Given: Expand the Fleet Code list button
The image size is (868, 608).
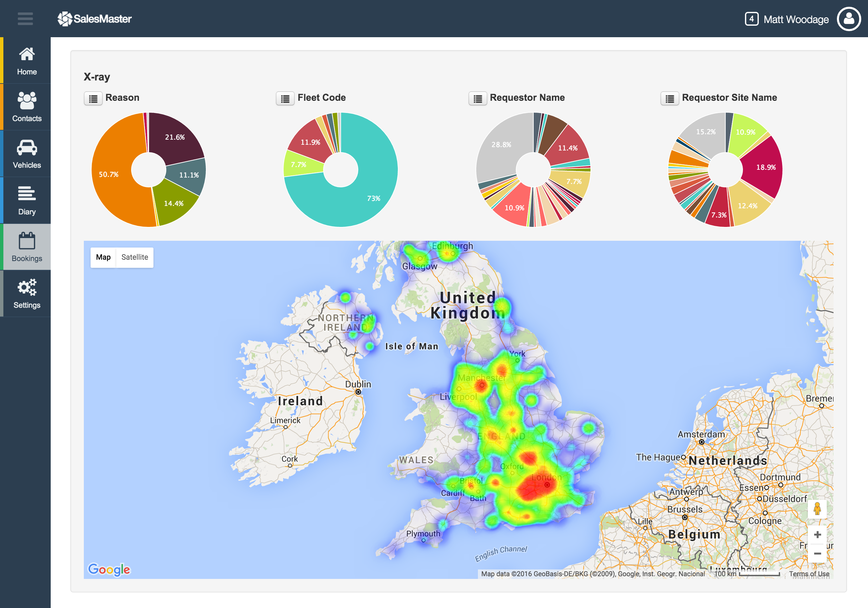Looking at the screenshot, I should click(x=285, y=99).
